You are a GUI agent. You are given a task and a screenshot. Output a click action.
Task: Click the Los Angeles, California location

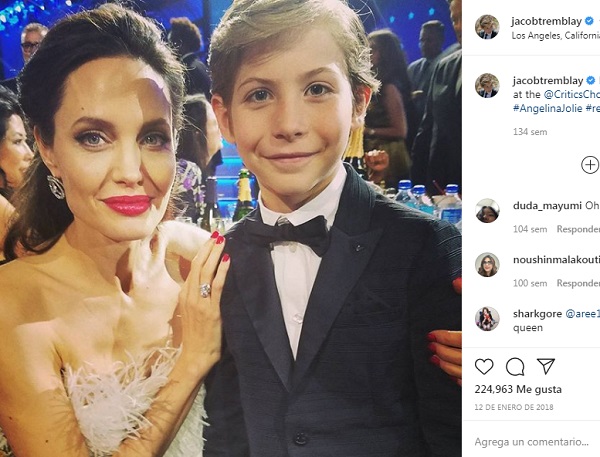[x=555, y=35]
